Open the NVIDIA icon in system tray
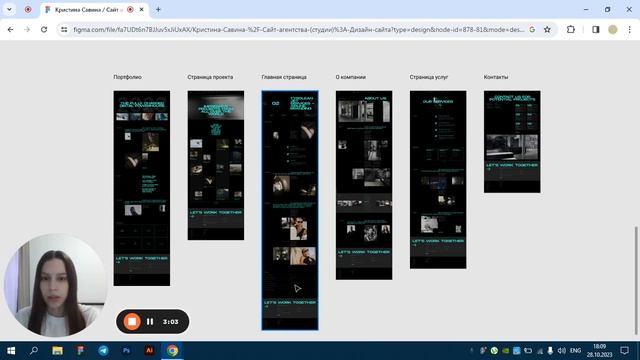 pyautogui.click(x=506, y=351)
